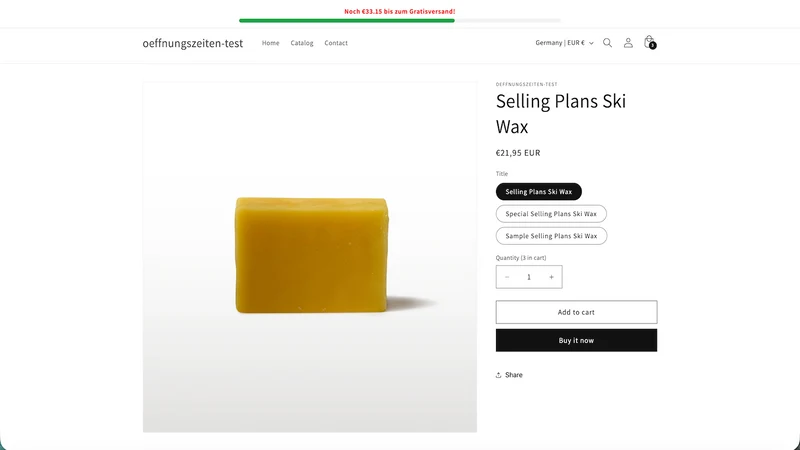The height and width of the screenshot is (450, 800).
Task: Click the green free-shipping progress bar
Action: pos(346,20)
